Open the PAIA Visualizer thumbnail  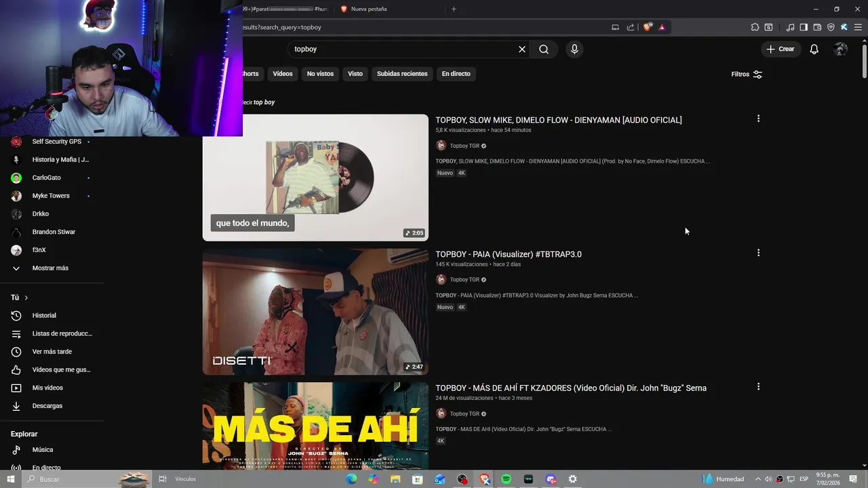click(315, 311)
